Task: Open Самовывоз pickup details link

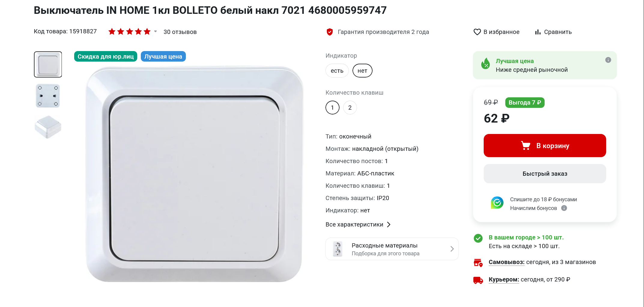Action: coord(506,262)
